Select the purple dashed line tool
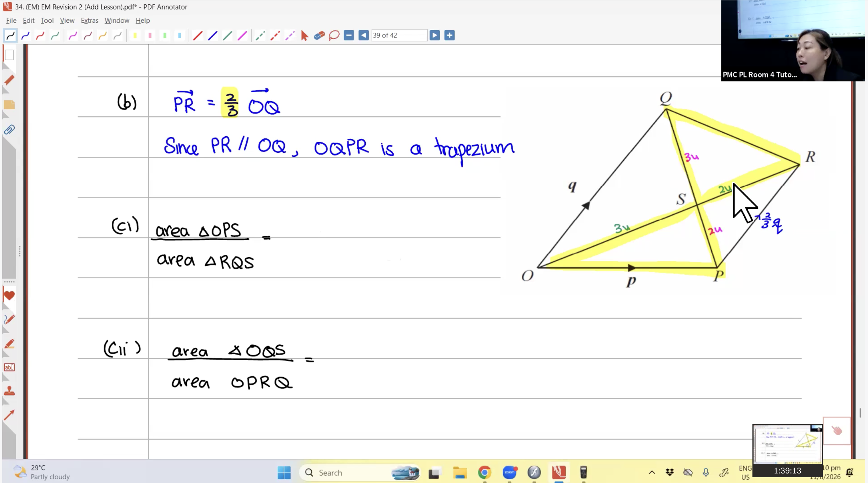 (289, 36)
